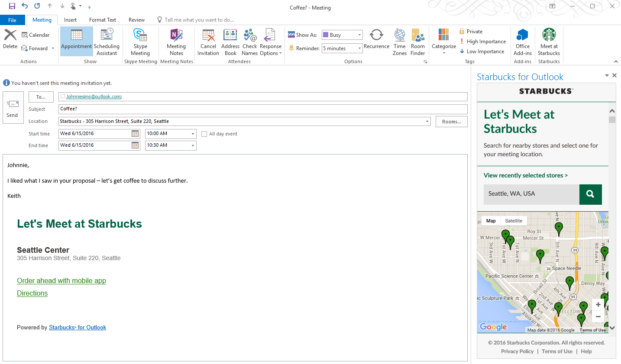This screenshot has width=621, height=364.
Task: Expand Response Options menu
Action: pyautogui.click(x=271, y=42)
